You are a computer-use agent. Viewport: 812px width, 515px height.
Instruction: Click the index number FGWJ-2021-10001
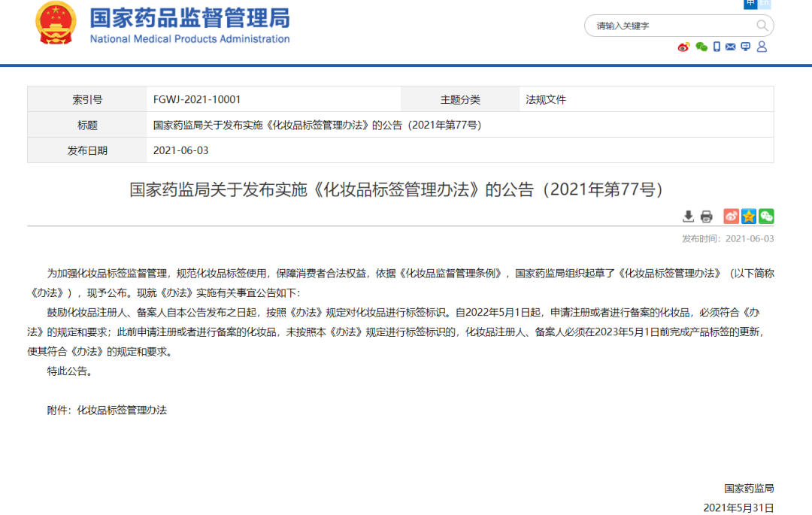click(x=197, y=99)
